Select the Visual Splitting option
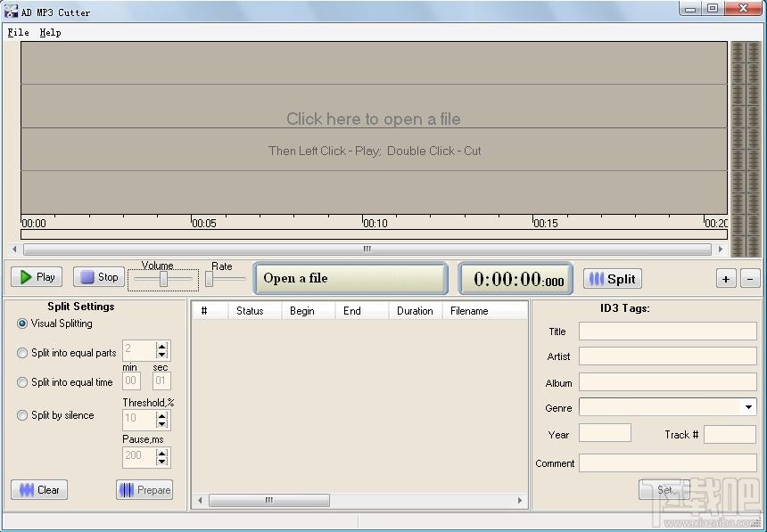 click(x=23, y=323)
